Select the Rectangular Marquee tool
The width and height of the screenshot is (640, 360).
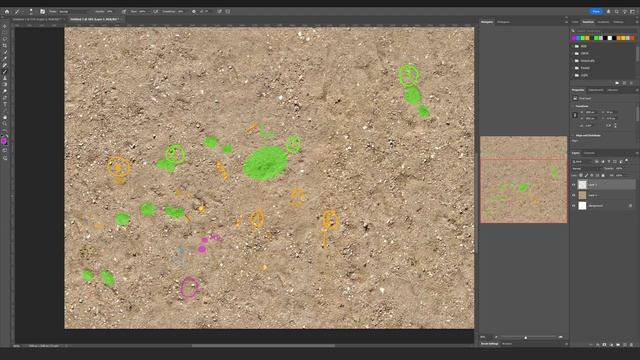point(5,33)
